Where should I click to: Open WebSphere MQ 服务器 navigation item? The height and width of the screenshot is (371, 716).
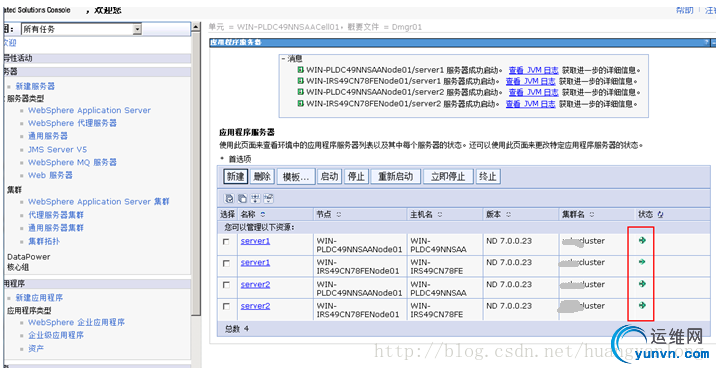pos(72,162)
